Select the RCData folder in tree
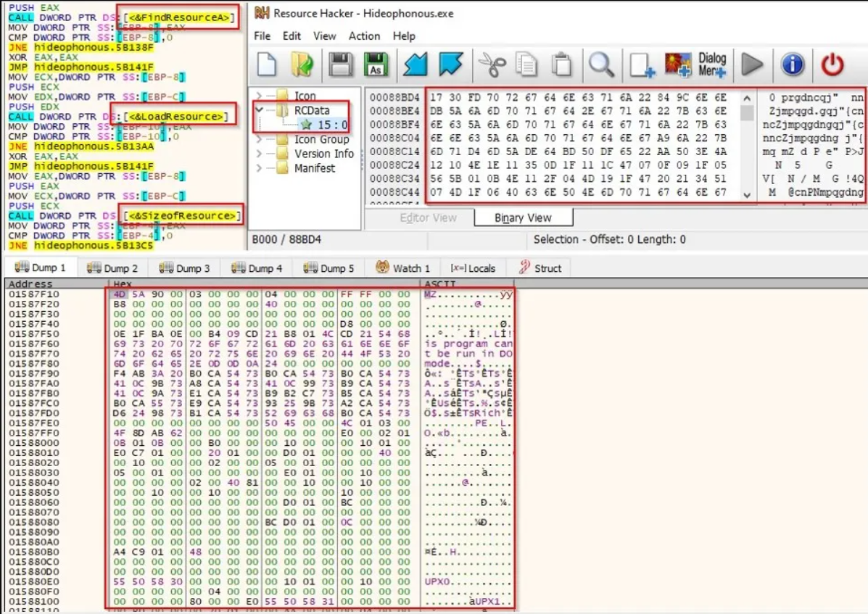868x614 pixels. pyautogui.click(x=312, y=110)
